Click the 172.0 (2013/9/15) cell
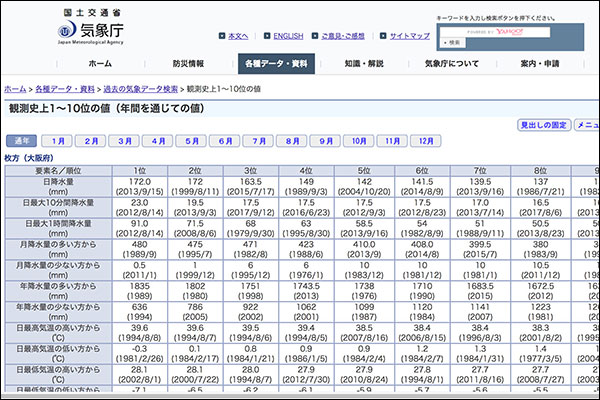The height and width of the screenshot is (400, 600). coord(140,187)
